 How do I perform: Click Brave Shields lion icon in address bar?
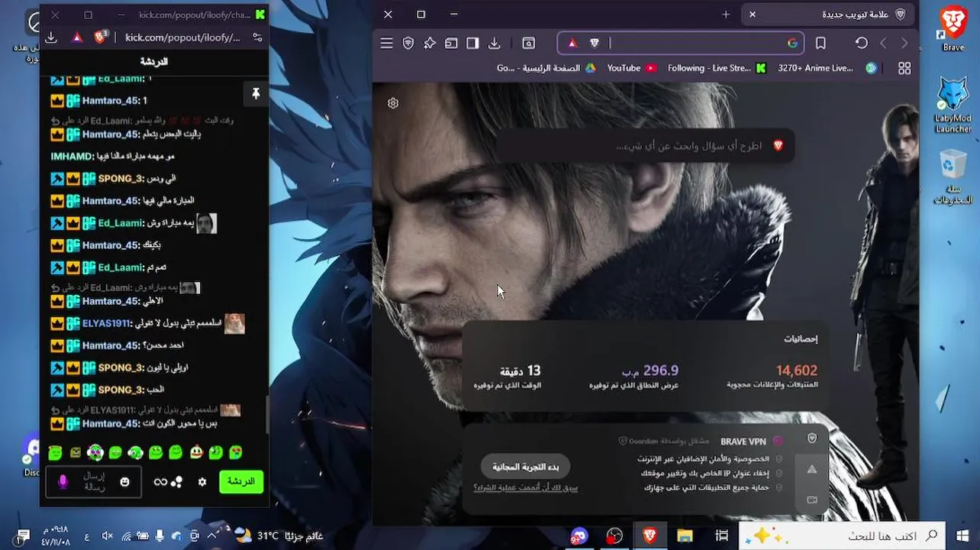(594, 44)
